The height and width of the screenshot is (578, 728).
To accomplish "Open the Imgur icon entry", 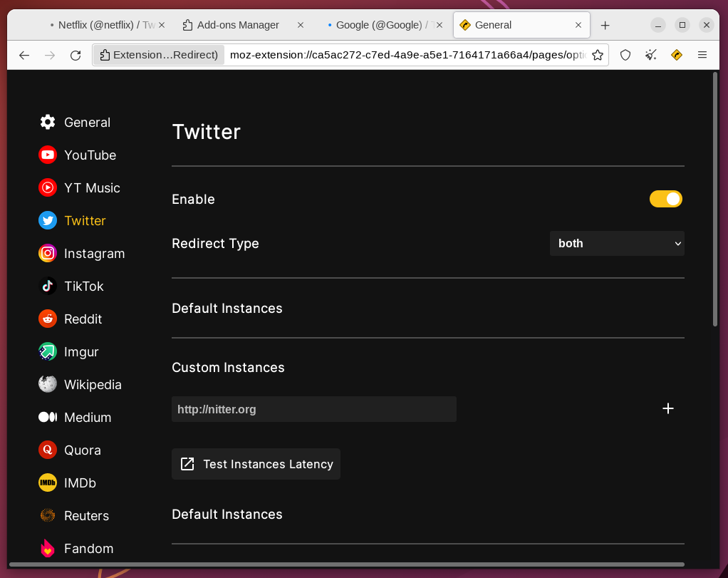I will pos(47,352).
